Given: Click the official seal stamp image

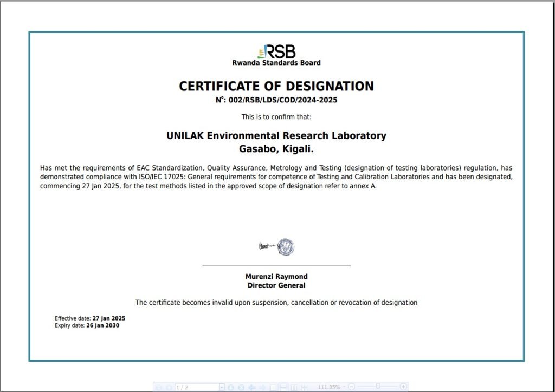Looking at the screenshot, I should (x=286, y=247).
